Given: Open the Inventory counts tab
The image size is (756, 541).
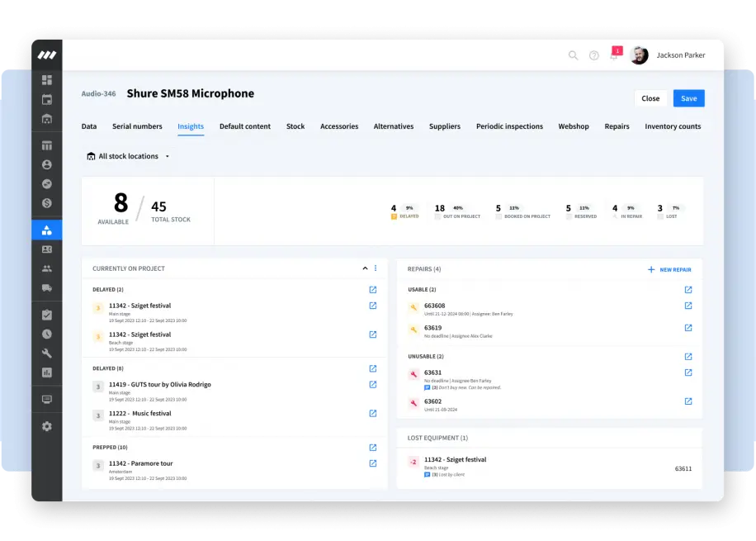Looking at the screenshot, I should pos(673,126).
